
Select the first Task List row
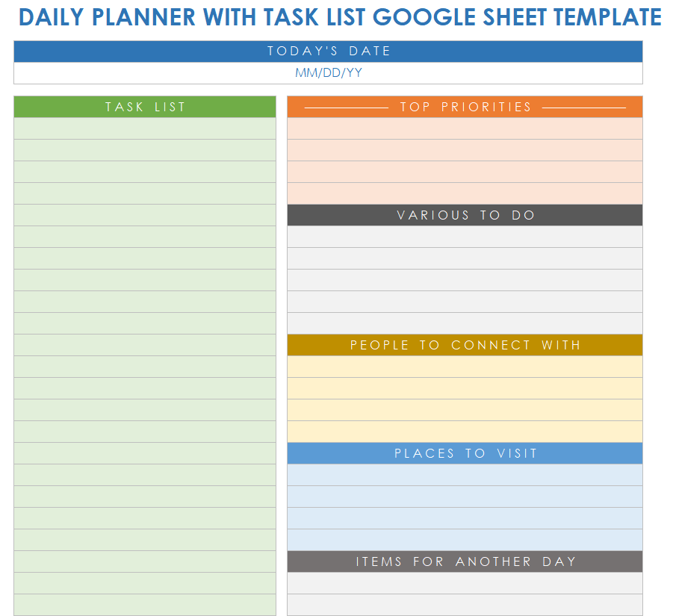click(145, 128)
